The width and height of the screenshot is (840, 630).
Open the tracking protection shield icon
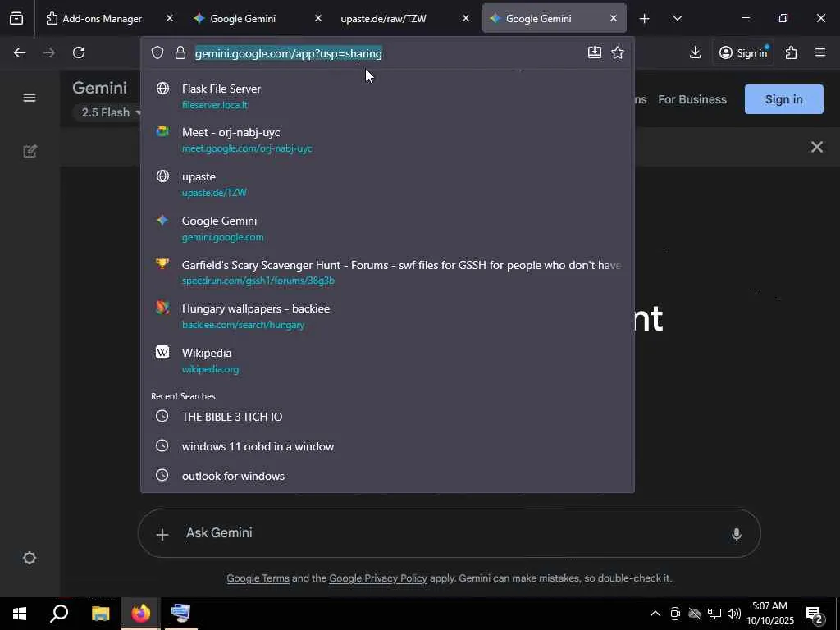[157, 52]
